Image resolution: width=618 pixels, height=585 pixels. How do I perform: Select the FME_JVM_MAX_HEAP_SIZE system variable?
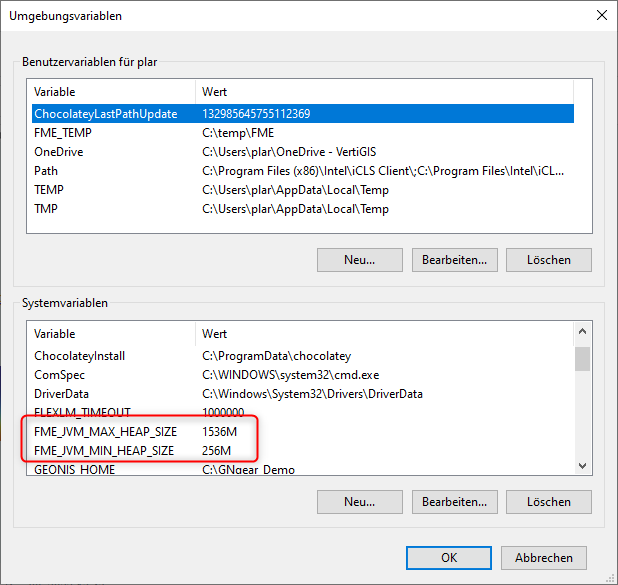point(303,432)
